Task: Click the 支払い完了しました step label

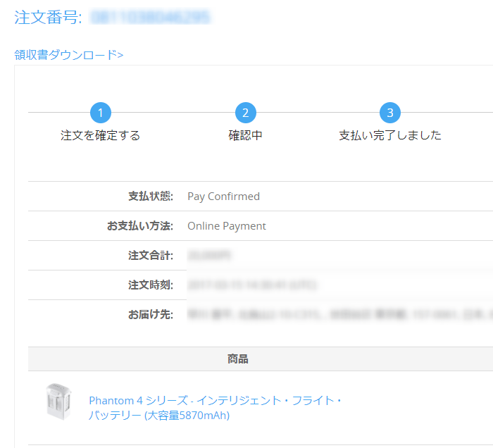Action: pos(390,135)
